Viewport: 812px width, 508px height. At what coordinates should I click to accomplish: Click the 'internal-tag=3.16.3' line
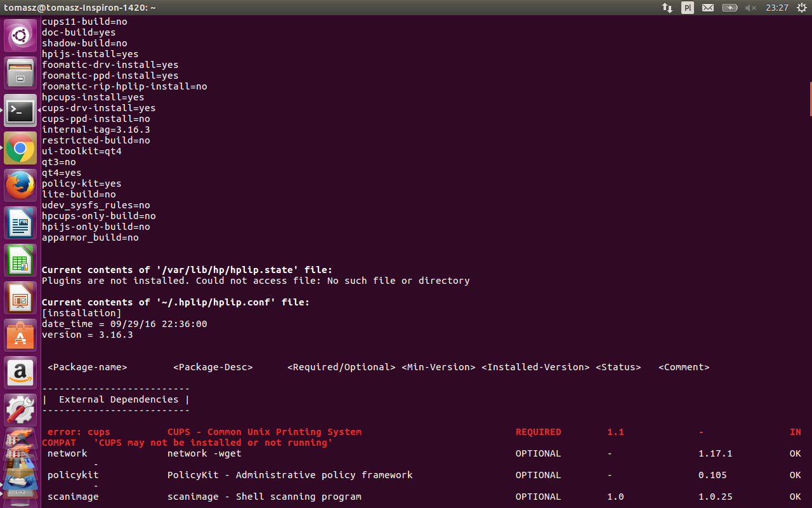(x=96, y=130)
